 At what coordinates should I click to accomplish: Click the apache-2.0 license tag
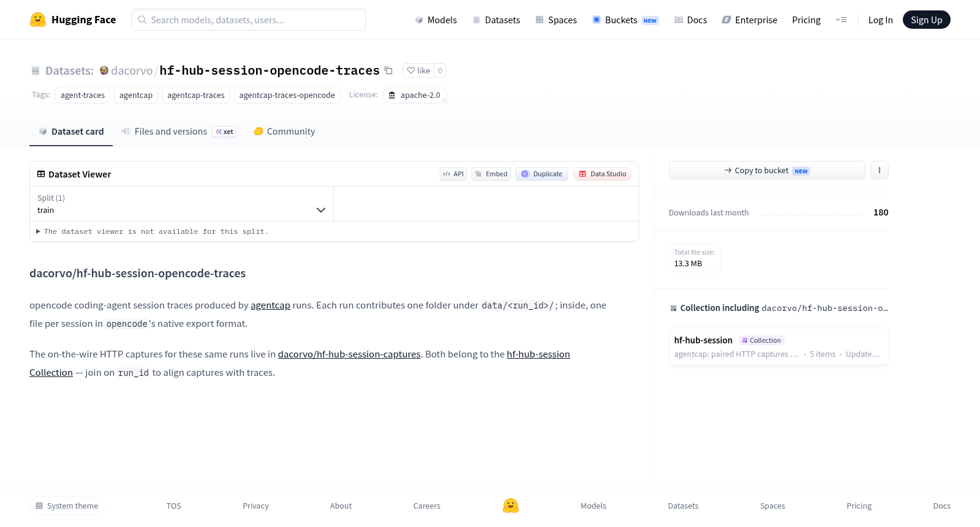coord(415,95)
